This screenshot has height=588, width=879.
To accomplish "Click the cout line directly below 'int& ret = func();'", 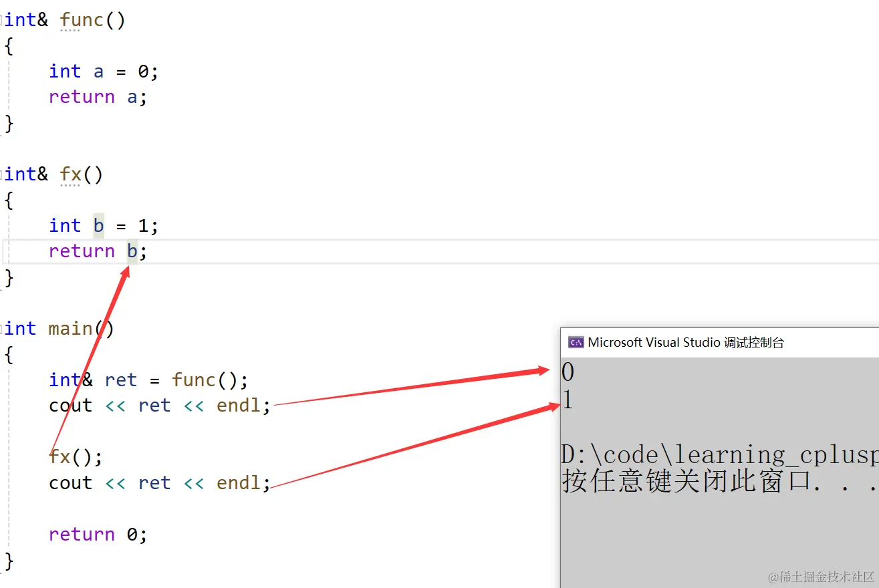I will pos(160,406).
